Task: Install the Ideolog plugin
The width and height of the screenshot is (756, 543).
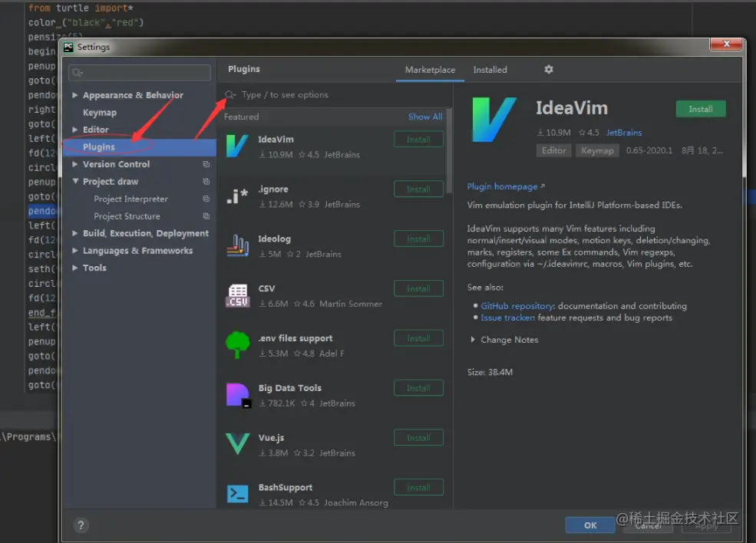Action: click(x=418, y=239)
